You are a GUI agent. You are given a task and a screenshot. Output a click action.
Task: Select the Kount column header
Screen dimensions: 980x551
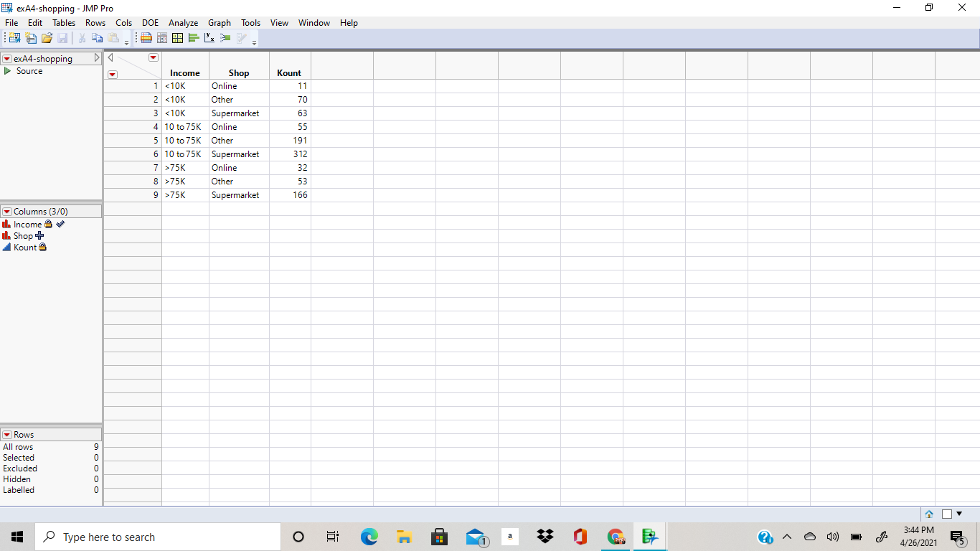pyautogui.click(x=289, y=73)
